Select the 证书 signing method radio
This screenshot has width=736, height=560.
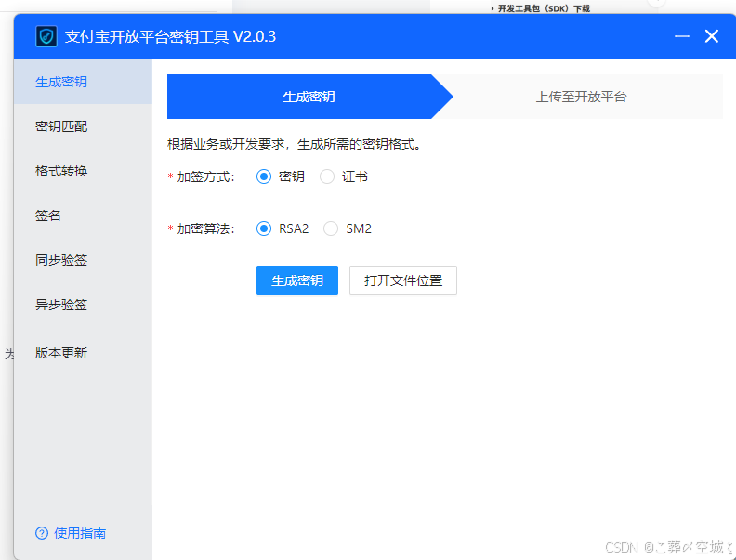tap(327, 176)
